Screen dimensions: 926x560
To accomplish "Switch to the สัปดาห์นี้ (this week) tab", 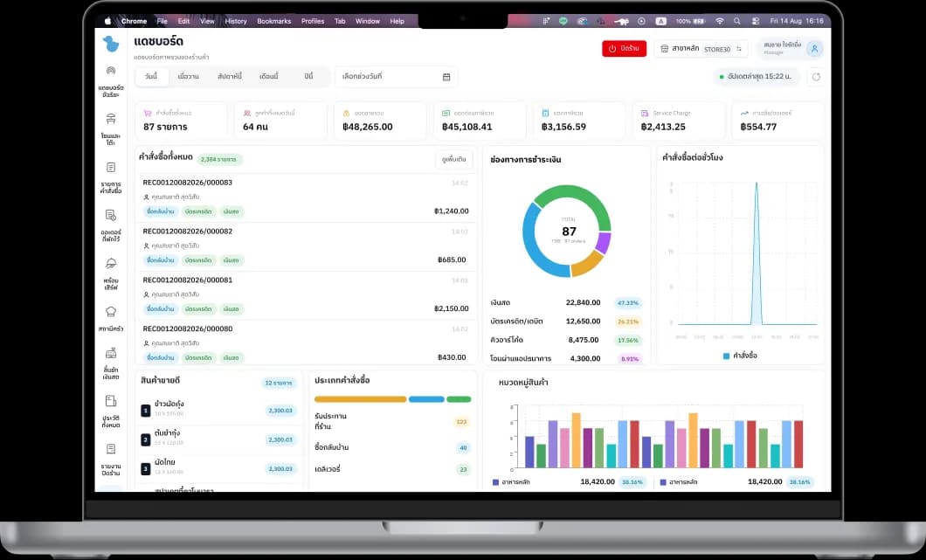I will point(230,76).
